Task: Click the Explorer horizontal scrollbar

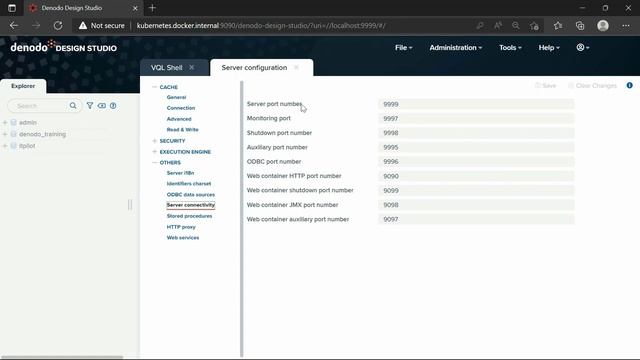Action: [x=61, y=357]
